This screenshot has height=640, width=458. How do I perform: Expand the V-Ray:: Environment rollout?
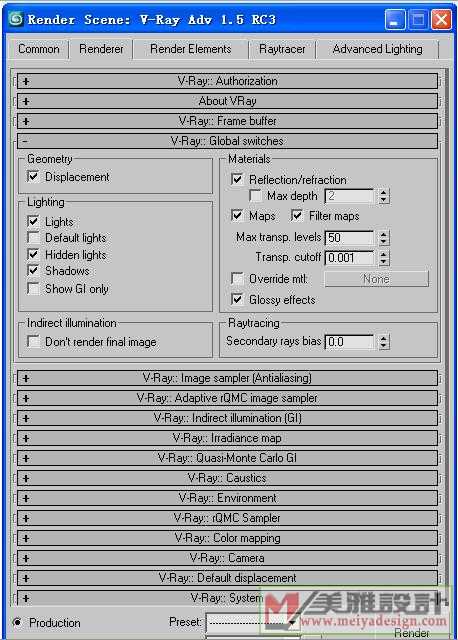(227, 498)
